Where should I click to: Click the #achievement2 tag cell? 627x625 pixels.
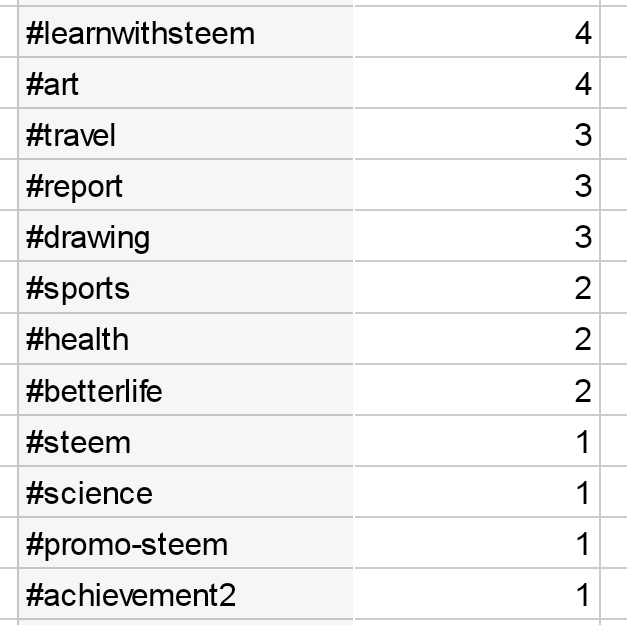coord(185,596)
